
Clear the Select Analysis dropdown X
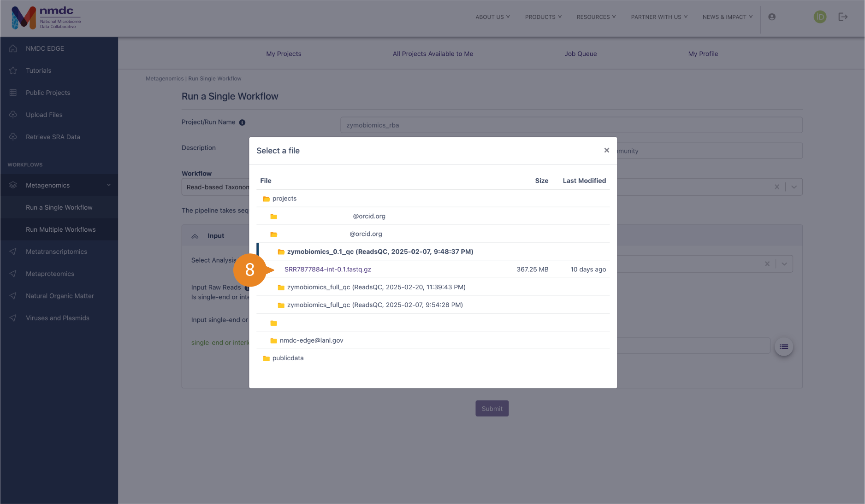pos(767,264)
